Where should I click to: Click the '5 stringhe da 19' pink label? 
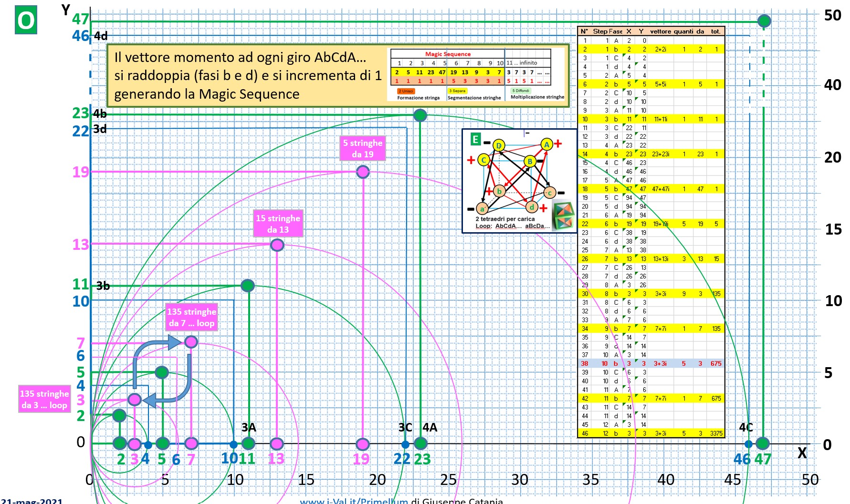click(363, 148)
